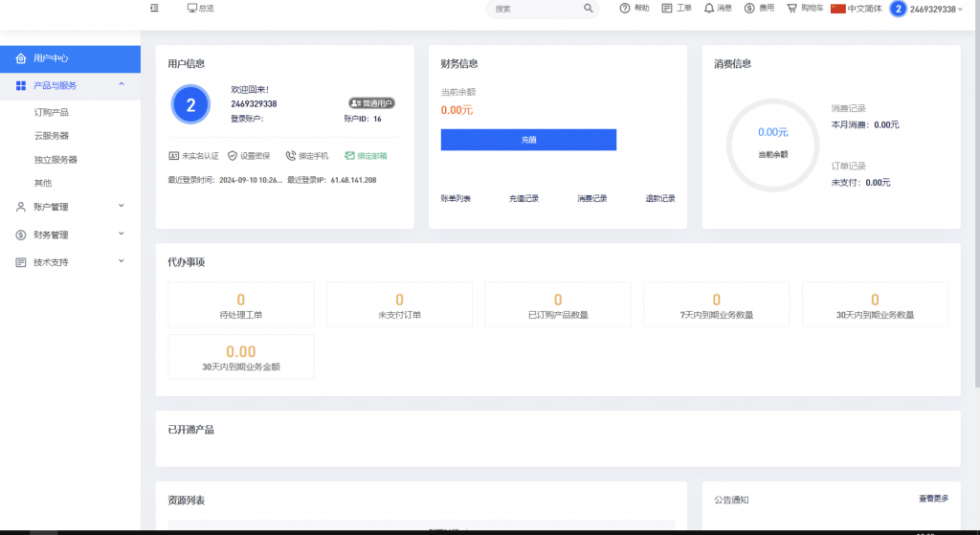Viewport: 980px width, 535px height.
Task: Click the 账户ID: 16 text
Action: click(x=363, y=119)
